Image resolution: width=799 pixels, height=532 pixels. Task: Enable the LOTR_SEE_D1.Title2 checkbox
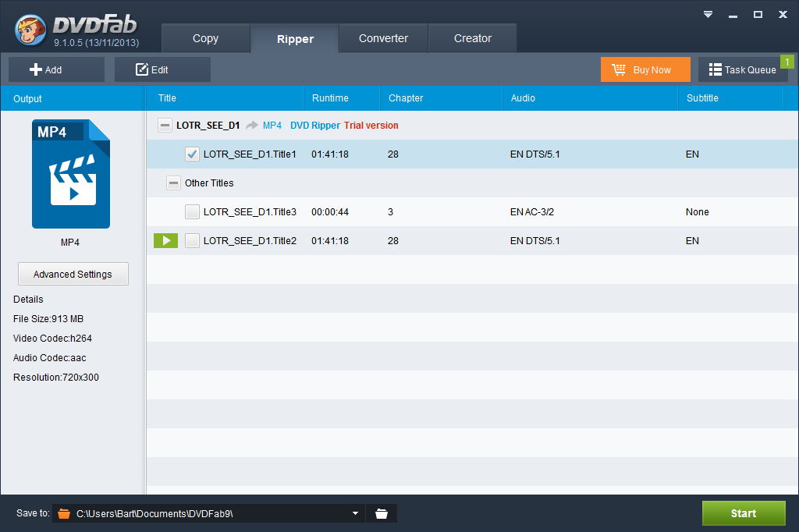[192, 240]
